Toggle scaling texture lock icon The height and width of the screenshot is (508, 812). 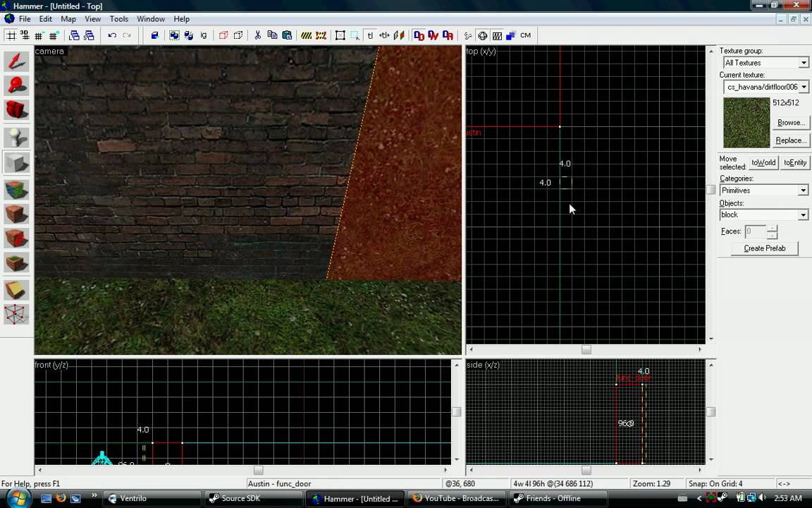point(384,35)
